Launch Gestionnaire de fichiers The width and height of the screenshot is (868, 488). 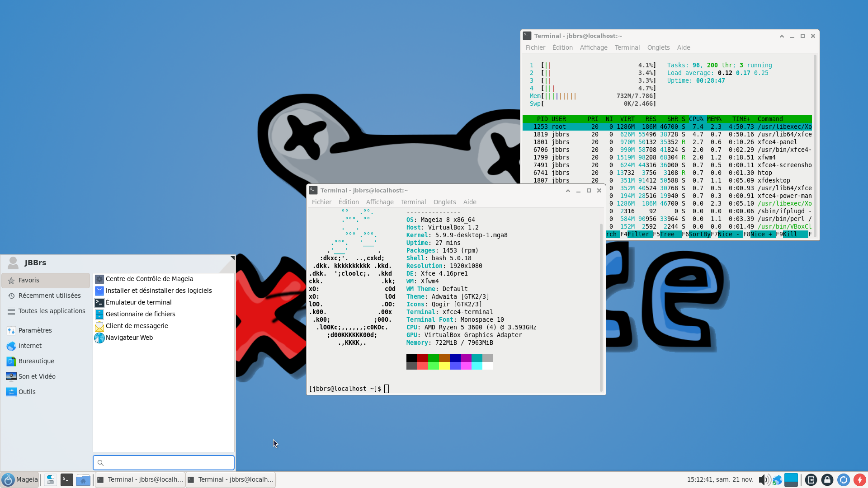164,314
